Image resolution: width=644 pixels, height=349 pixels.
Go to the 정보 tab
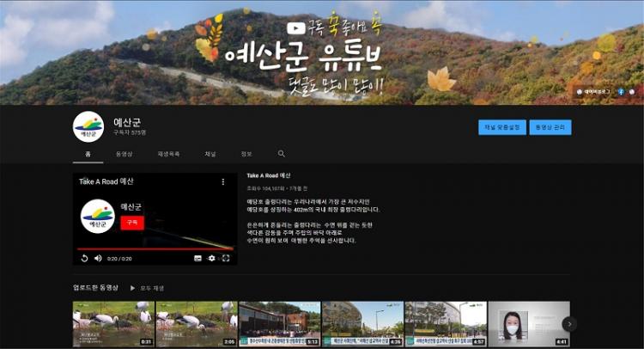point(246,154)
